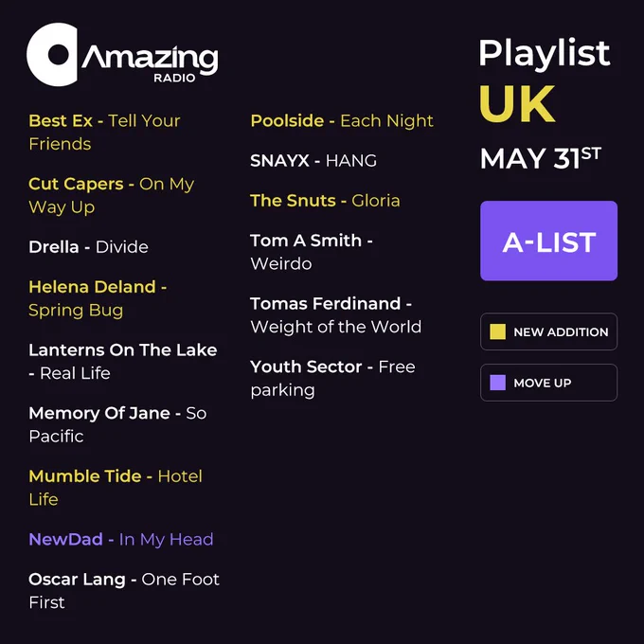Select The Snuts - Gloria track

tap(325, 201)
